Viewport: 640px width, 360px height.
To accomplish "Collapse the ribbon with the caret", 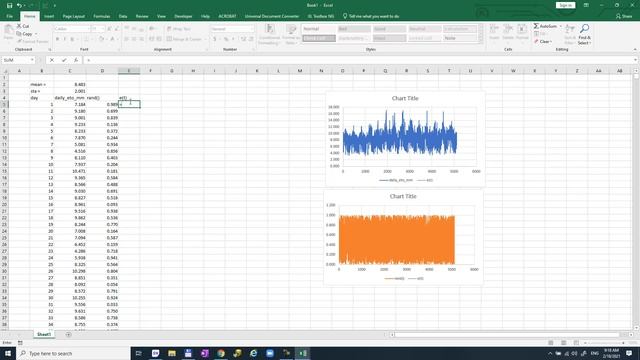I will pos(635,49).
